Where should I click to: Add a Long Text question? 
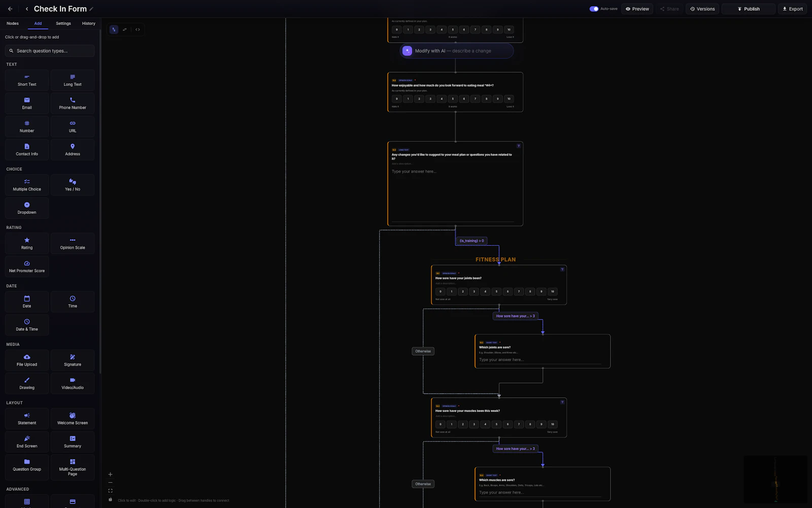point(73,80)
